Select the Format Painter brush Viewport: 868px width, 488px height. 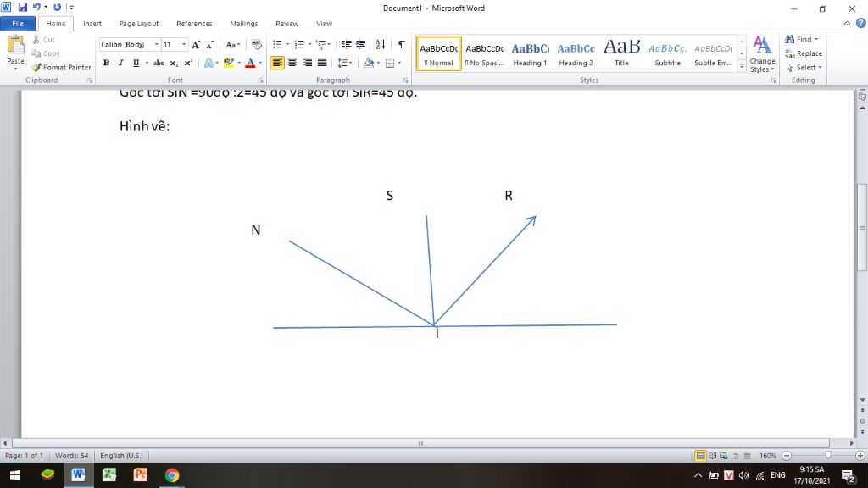pyautogui.click(x=36, y=67)
